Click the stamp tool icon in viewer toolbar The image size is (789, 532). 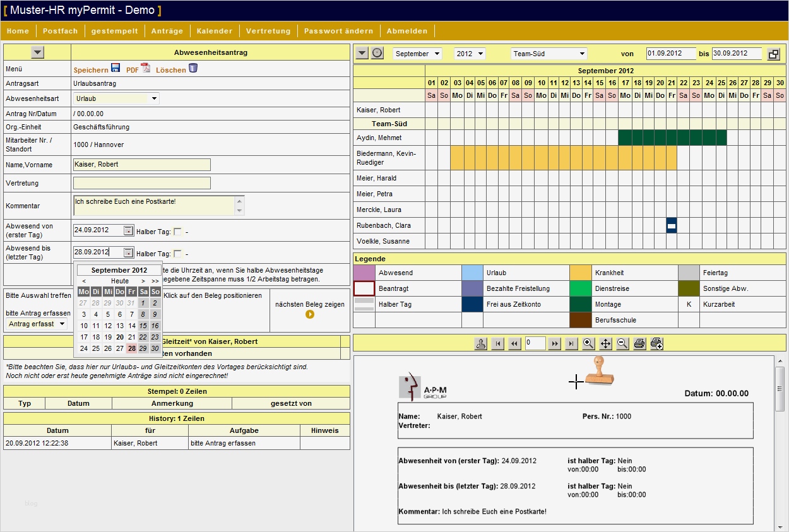(x=481, y=343)
